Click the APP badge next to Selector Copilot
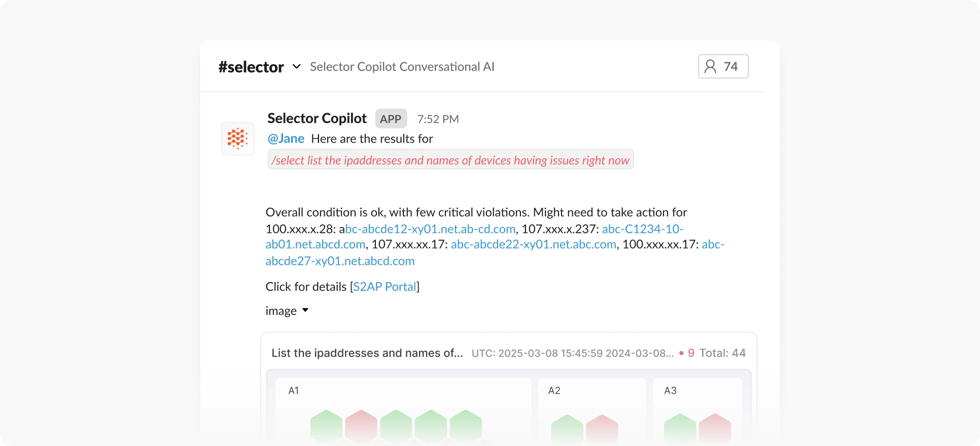The height and width of the screenshot is (446, 980). click(x=391, y=119)
